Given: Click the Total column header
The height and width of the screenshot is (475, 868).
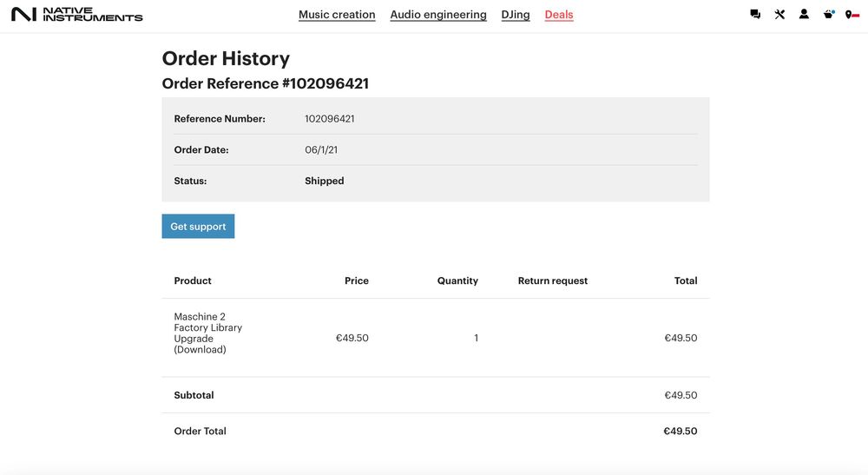Looking at the screenshot, I should (686, 280).
